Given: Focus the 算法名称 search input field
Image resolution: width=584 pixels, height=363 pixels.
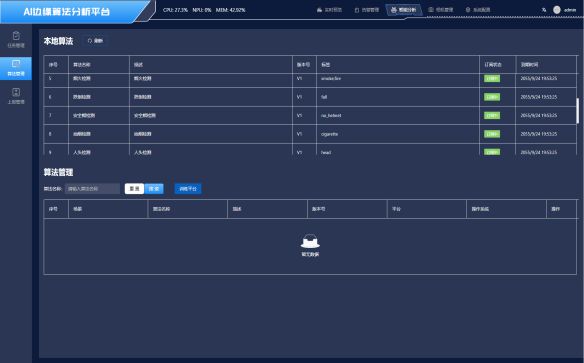Looking at the screenshot, I should (x=92, y=189).
